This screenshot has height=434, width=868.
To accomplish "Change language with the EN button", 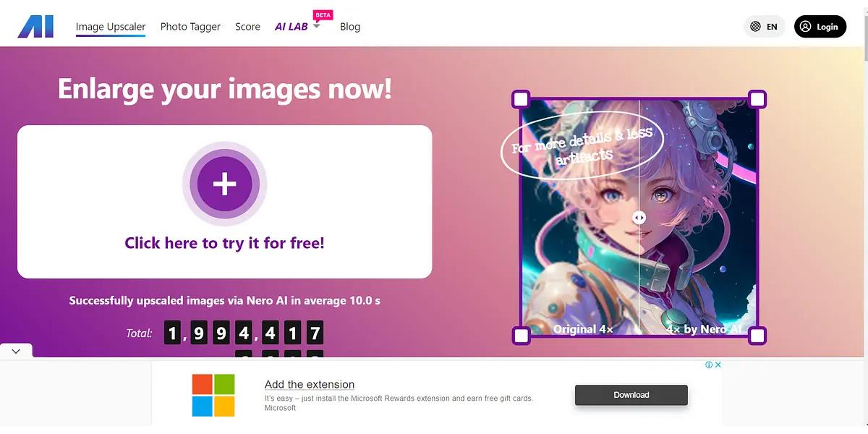I will (x=765, y=27).
